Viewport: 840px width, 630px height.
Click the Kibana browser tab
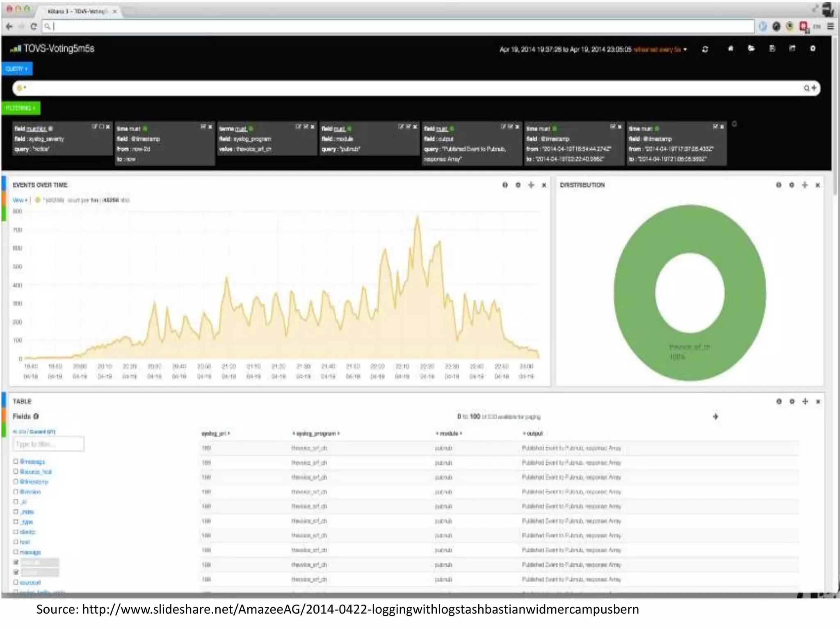[x=77, y=11]
